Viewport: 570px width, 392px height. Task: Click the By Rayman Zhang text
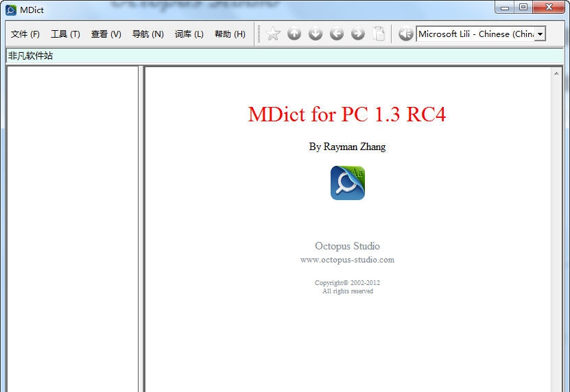pyautogui.click(x=347, y=147)
